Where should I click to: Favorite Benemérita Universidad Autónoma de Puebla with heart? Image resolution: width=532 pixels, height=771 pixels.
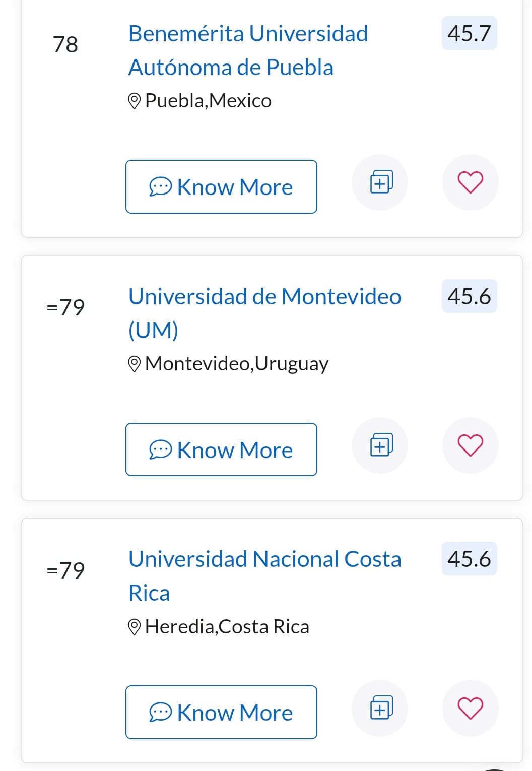tap(470, 182)
